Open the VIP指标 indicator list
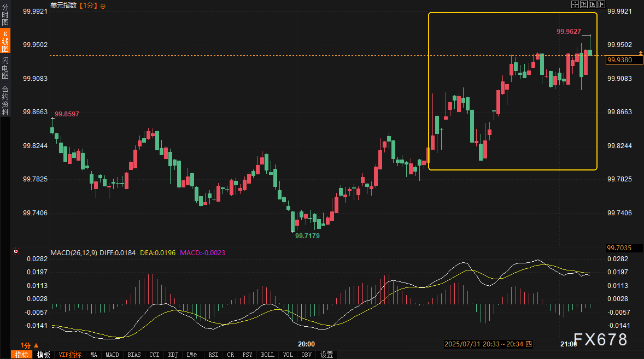This screenshot has width=644, height=359. pos(71,355)
